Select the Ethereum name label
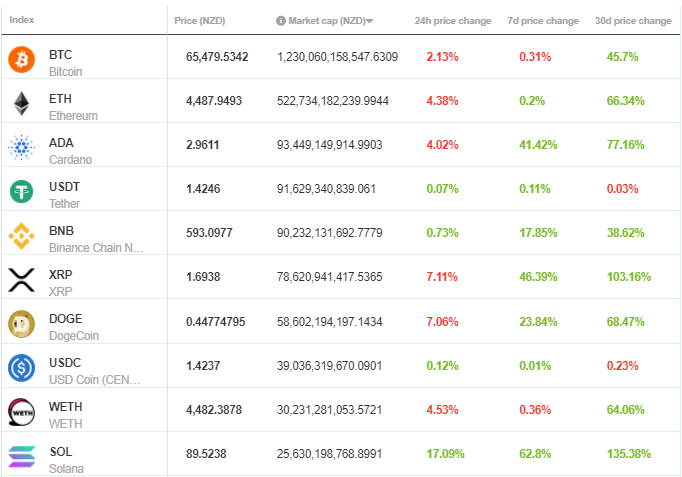This screenshot has height=477, width=682. click(73, 116)
